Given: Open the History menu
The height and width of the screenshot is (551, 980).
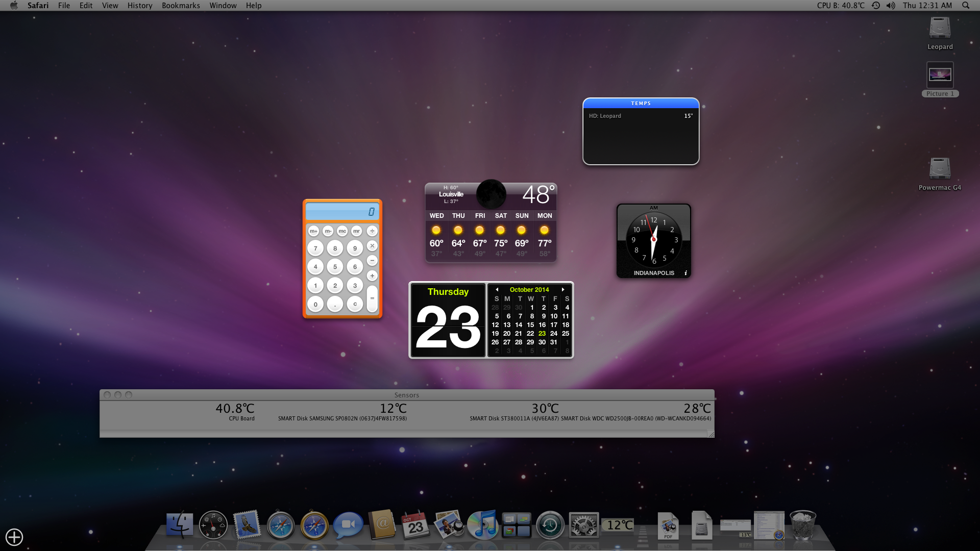Looking at the screenshot, I should click(140, 6).
